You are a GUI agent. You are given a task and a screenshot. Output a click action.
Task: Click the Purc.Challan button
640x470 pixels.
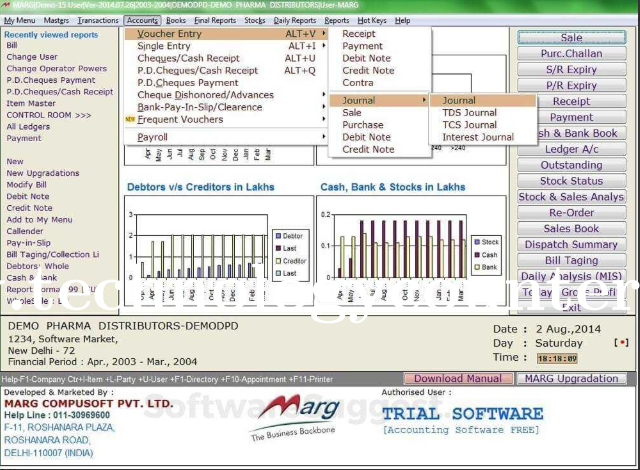pos(571,53)
